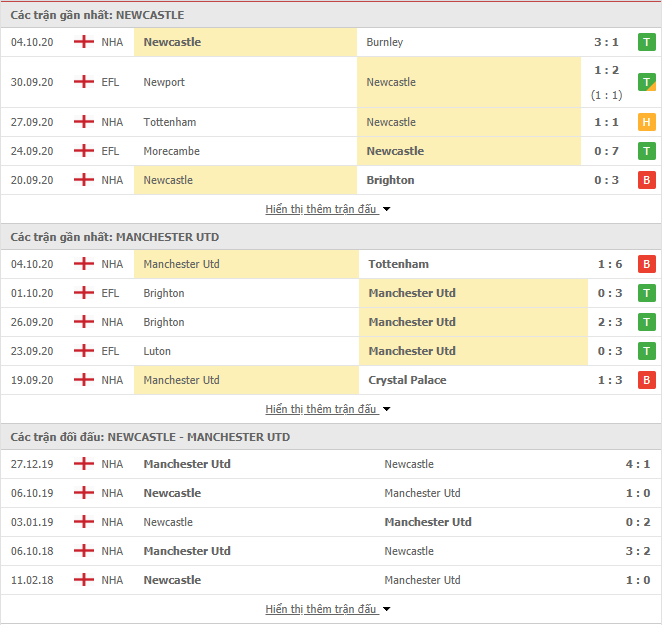662x625 pixels.
Task: Click the England flag on the 27.12.19 row
Action: 84,464
